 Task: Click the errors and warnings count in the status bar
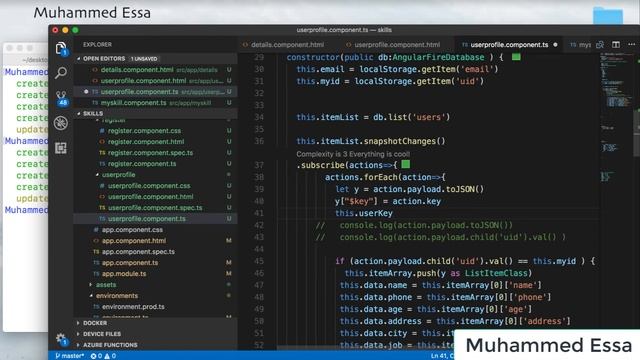coord(103,356)
